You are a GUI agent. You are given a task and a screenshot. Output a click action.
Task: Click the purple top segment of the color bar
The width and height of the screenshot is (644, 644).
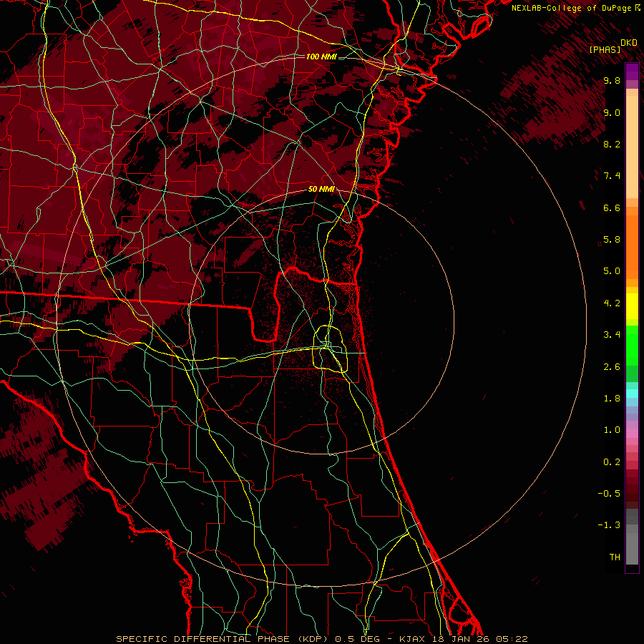[632, 72]
